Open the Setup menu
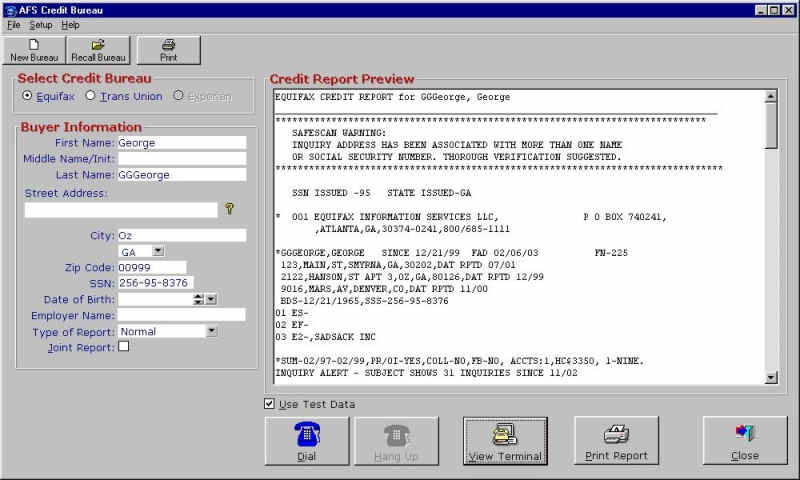Screen dimensions: 800x480 (x=41, y=25)
